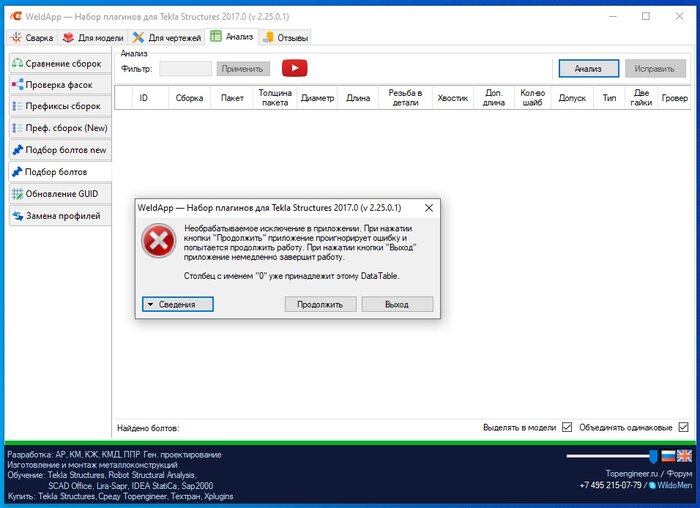Open Обновление GUID tool
700x508 pixels.
(x=60, y=194)
